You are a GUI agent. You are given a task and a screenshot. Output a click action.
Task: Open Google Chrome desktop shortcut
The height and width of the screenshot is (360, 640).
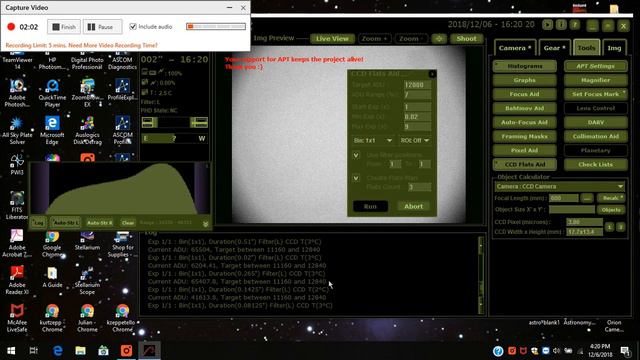pyautogui.click(x=52, y=243)
